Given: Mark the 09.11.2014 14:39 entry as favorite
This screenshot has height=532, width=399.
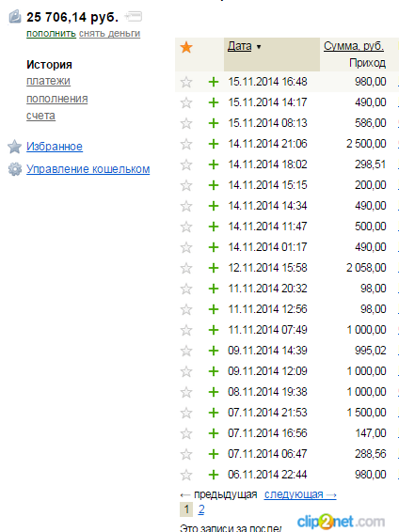Looking at the screenshot, I should [x=186, y=351].
